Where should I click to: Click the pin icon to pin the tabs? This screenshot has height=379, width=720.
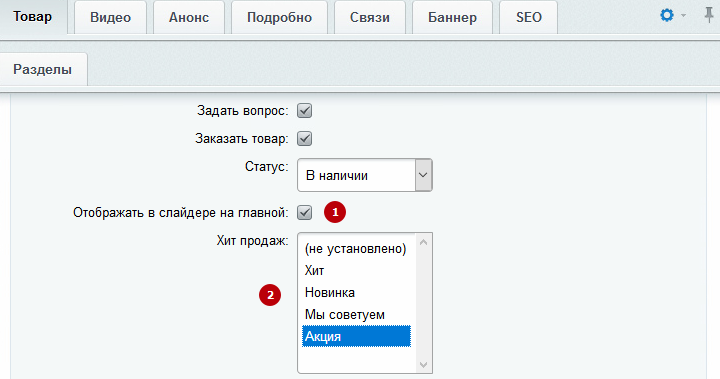(x=709, y=16)
